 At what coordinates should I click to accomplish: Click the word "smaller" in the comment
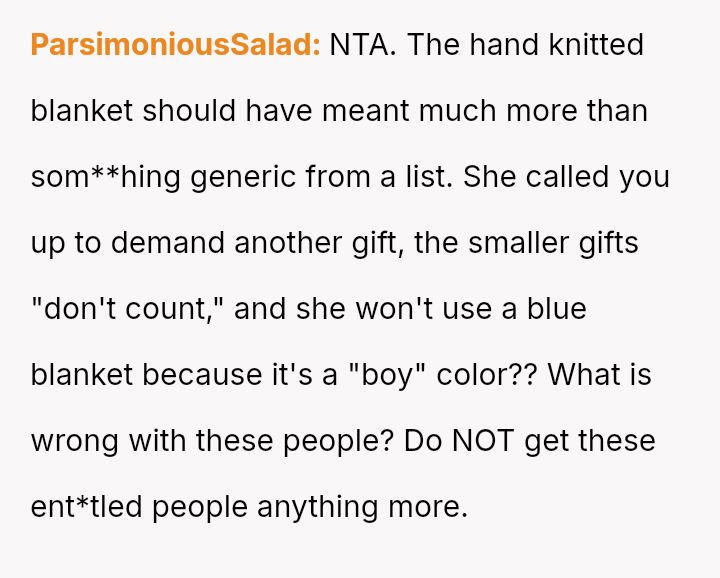point(518,243)
